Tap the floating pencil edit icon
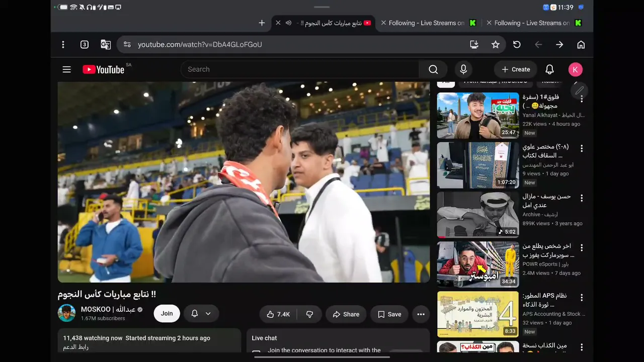The height and width of the screenshot is (362, 644). click(580, 90)
